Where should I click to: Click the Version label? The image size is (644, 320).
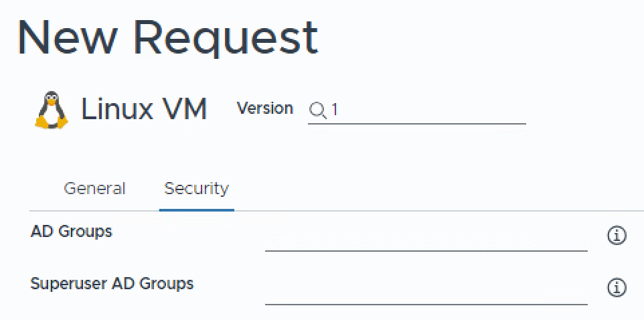264,108
